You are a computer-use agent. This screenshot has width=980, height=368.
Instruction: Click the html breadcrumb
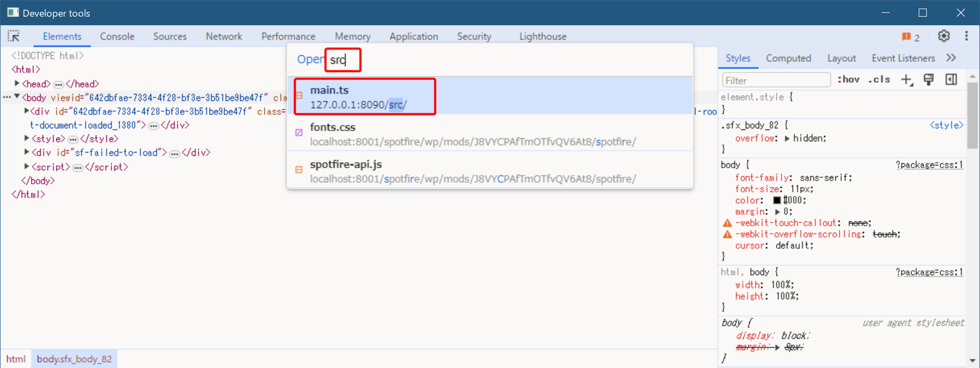pyautogui.click(x=16, y=359)
